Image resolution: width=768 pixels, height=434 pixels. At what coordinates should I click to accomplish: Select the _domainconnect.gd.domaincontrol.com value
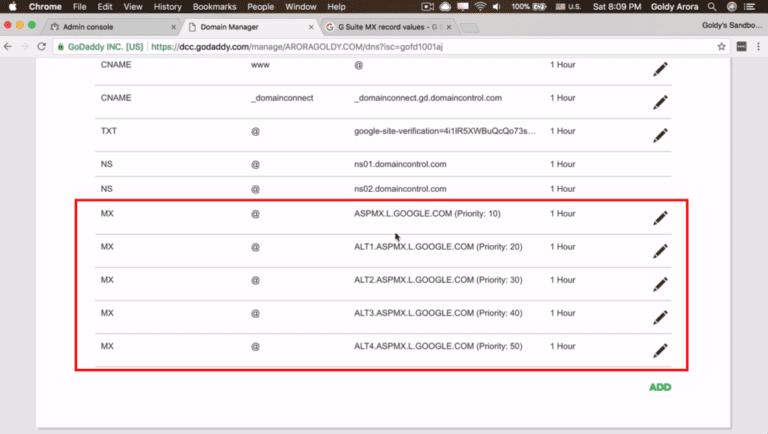click(x=428, y=98)
